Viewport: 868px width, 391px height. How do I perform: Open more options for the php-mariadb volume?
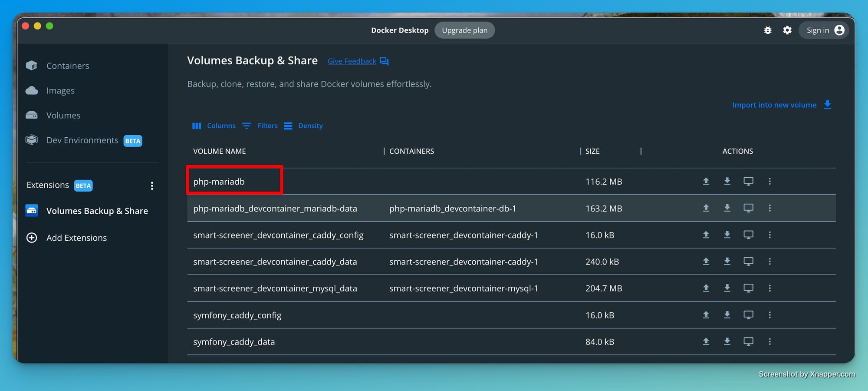tap(769, 181)
